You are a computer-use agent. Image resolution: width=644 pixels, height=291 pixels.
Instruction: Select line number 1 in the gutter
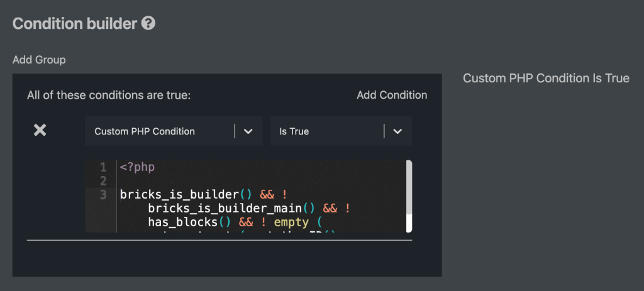103,167
